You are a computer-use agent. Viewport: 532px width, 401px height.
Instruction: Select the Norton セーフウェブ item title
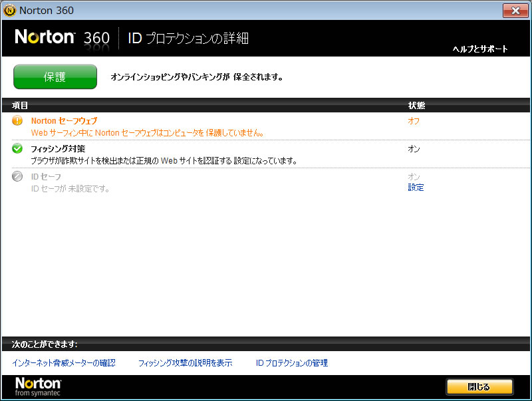64,121
